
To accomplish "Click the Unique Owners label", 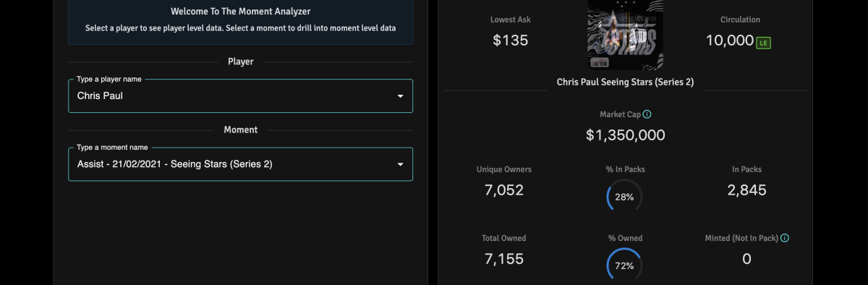I will click(x=503, y=169).
